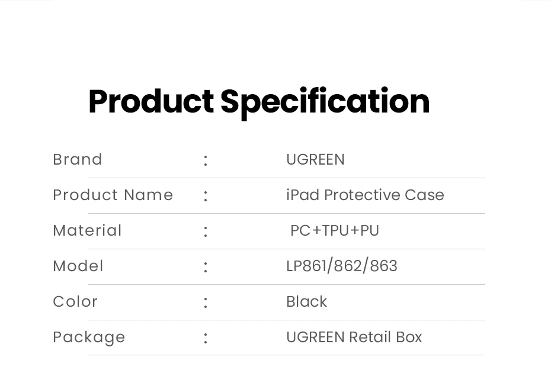Click the word "Specification" in the heading
Viewport: 551px width, 392px height.
[x=325, y=101]
